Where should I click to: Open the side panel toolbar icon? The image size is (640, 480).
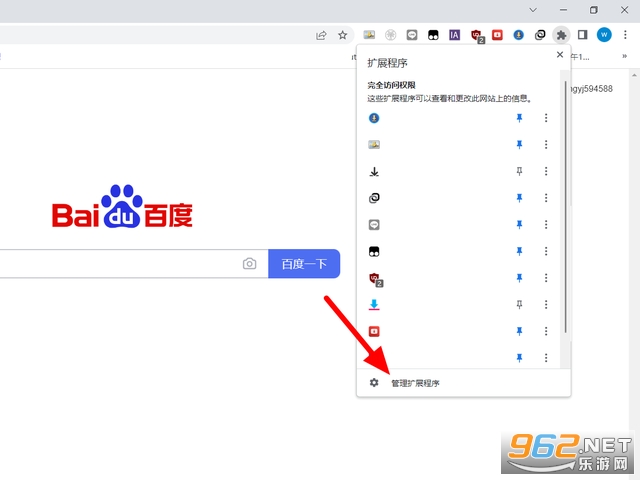click(x=583, y=35)
